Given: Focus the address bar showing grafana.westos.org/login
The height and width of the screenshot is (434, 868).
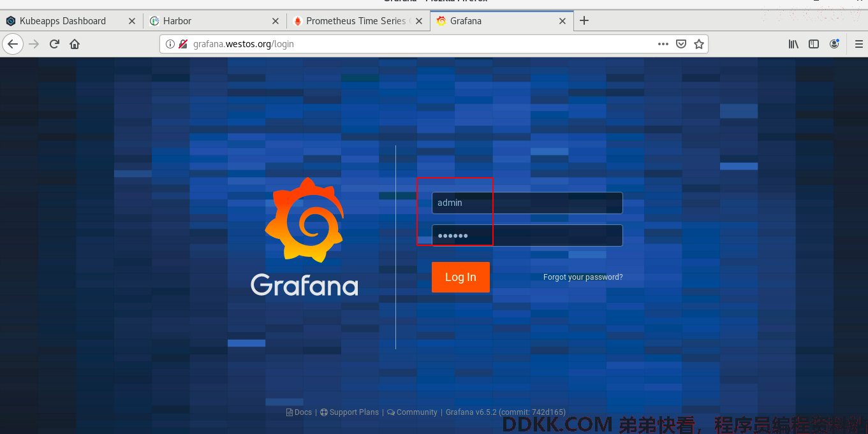Looking at the screenshot, I should pyautogui.click(x=434, y=44).
